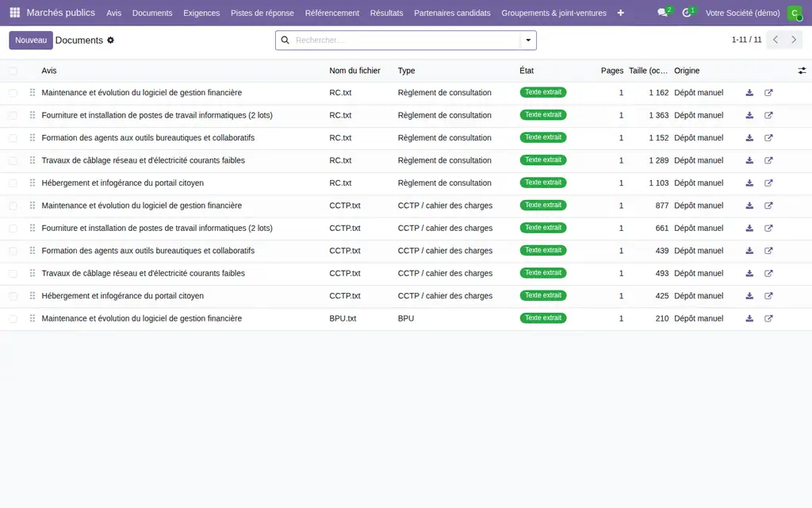
Task: Sort by the État column header
Action: pyautogui.click(x=527, y=71)
